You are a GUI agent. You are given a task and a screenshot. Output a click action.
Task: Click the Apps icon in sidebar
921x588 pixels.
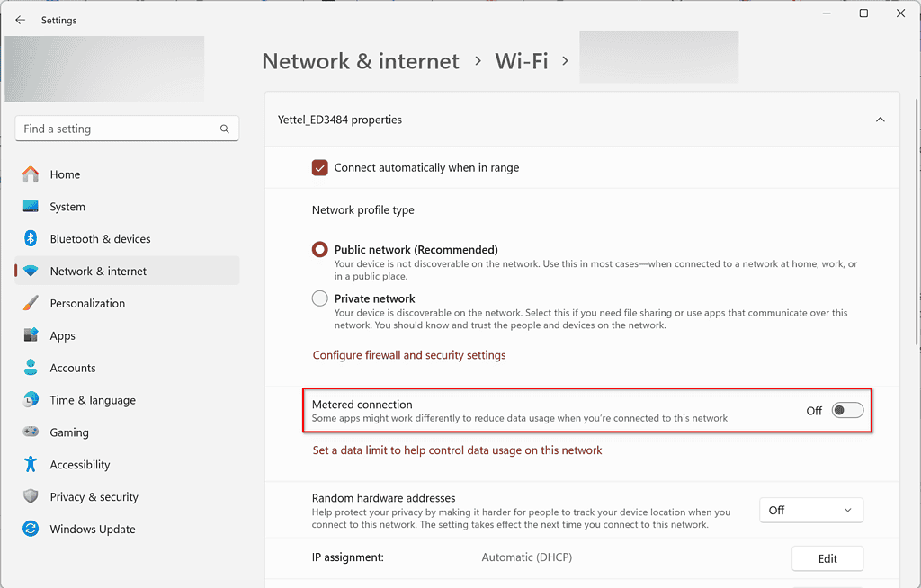click(31, 335)
